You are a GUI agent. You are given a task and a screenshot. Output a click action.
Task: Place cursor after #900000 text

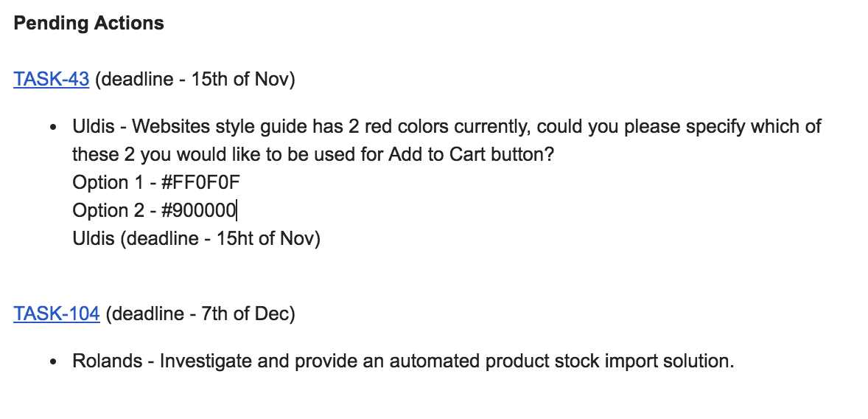tap(237, 211)
